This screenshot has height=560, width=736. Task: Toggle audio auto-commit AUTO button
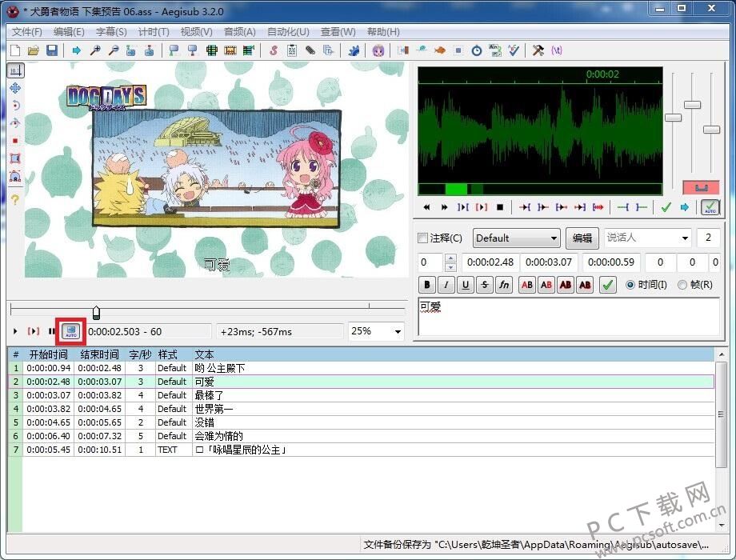(x=710, y=207)
